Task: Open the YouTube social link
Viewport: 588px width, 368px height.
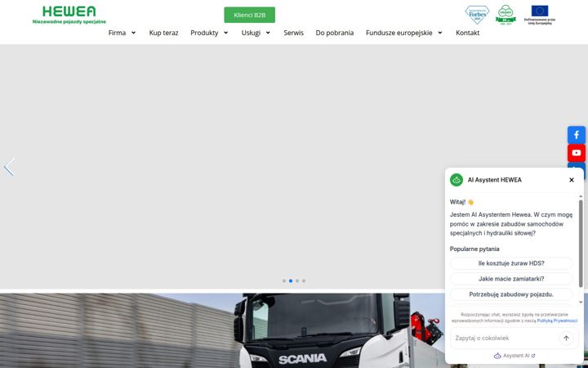Action: pyautogui.click(x=577, y=153)
